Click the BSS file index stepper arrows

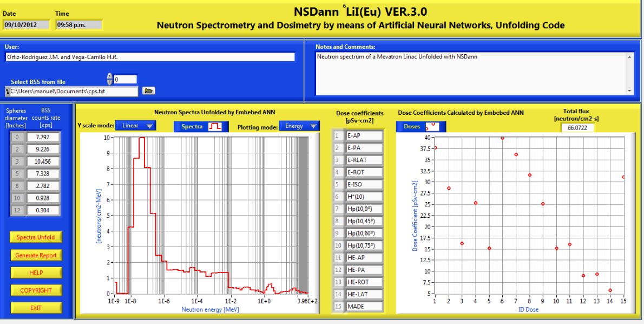click(110, 79)
